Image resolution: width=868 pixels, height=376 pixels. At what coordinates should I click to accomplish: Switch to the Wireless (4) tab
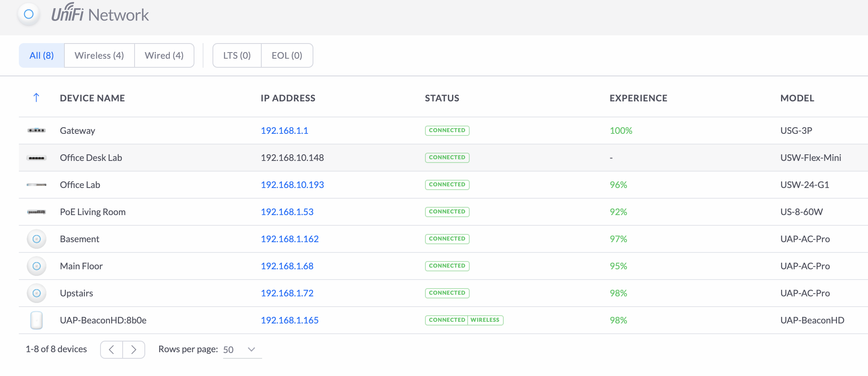99,55
